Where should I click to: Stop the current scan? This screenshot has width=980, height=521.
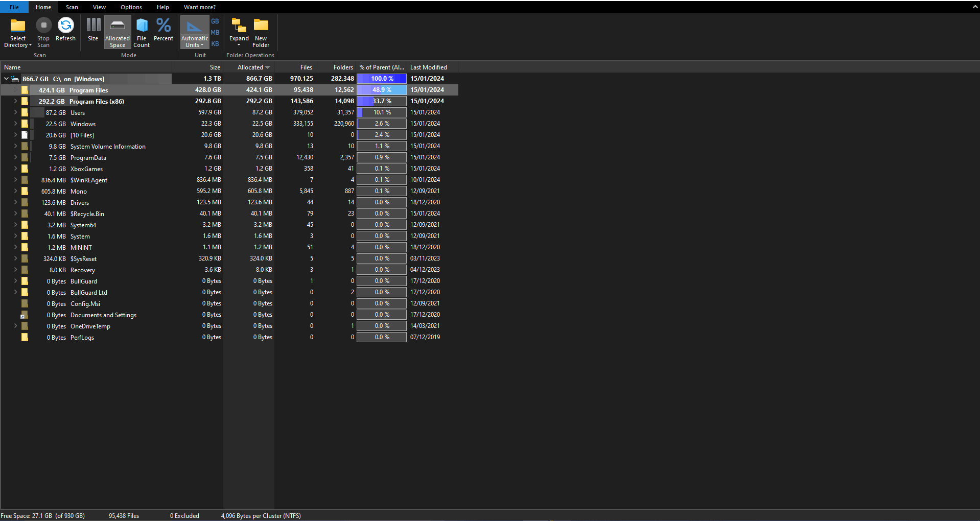tap(43, 33)
